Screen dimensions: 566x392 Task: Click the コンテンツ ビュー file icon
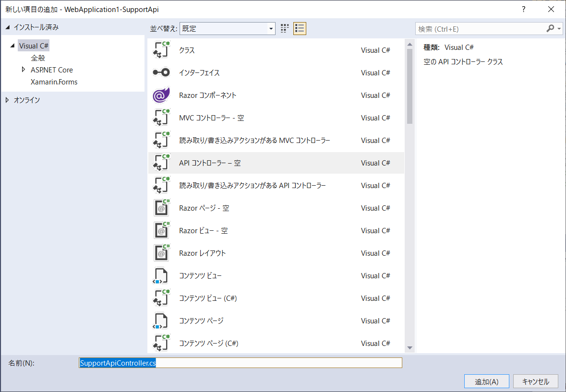coord(161,275)
